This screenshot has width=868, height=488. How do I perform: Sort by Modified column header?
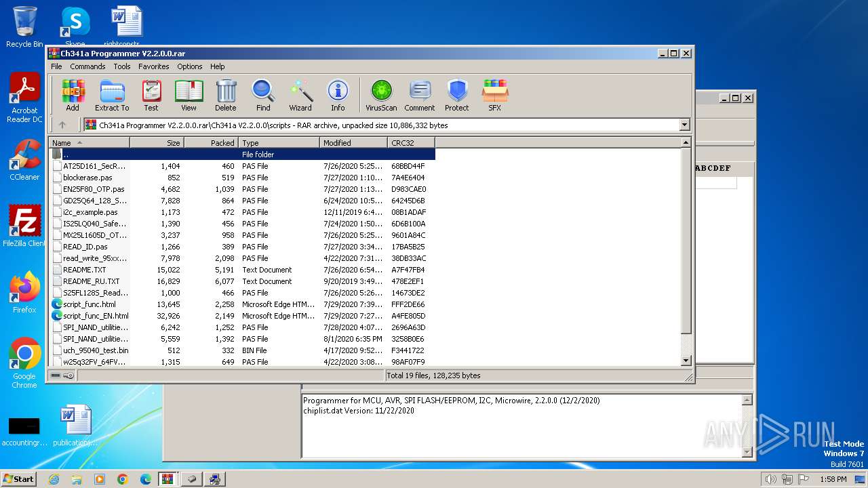pos(353,143)
